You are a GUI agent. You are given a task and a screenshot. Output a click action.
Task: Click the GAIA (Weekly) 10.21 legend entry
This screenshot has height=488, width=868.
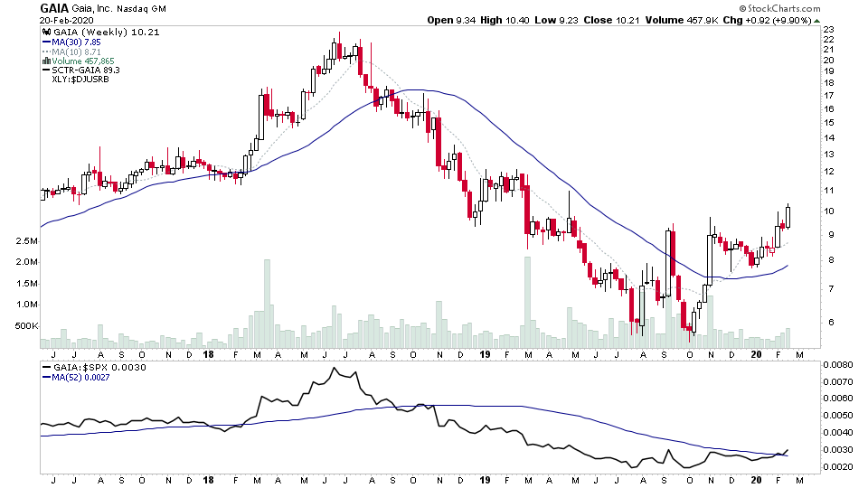[x=106, y=33]
